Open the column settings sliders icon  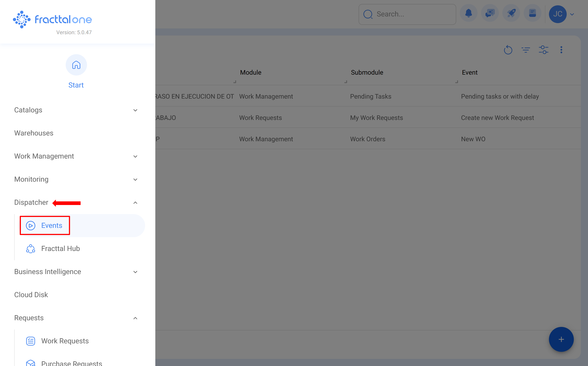544,50
